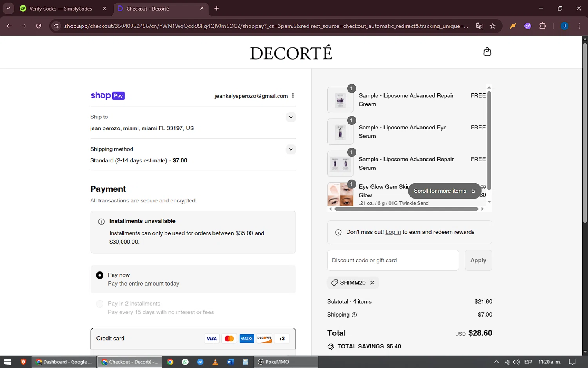Click the Mastercard logo
588x368 pixels.
pos(229,339)
